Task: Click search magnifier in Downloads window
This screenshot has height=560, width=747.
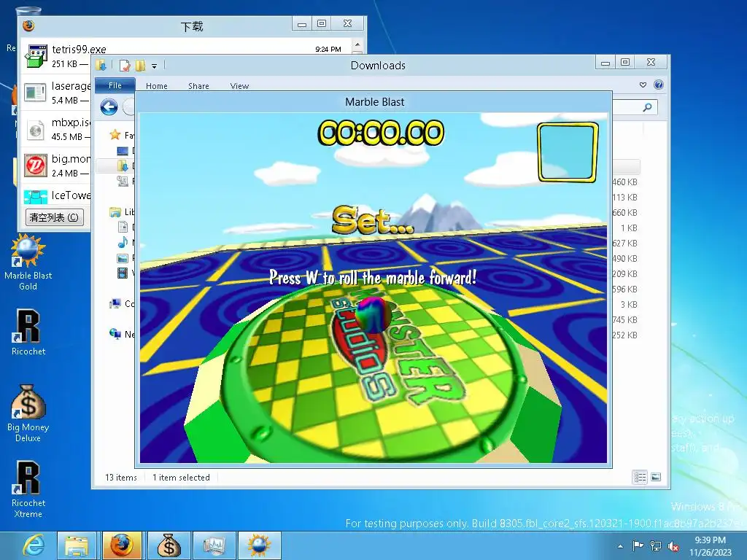Action: [x=647, y=107]
